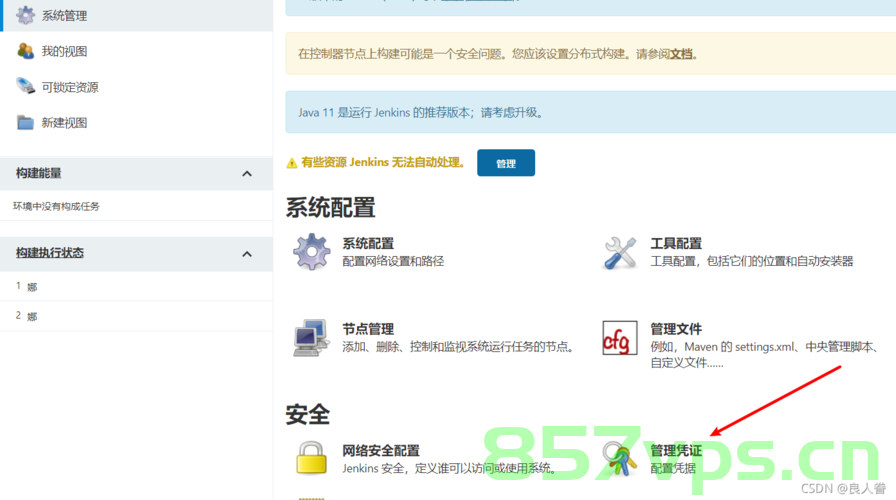Open 系统管理 in the sidebar
896x500 pixels.
(x=64, y=16)
